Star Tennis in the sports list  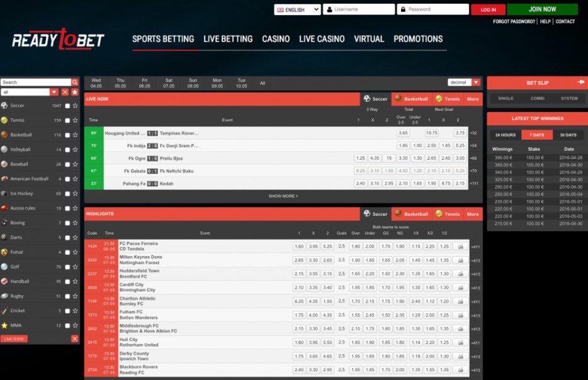pyautogui.click(x=76, y=120)
